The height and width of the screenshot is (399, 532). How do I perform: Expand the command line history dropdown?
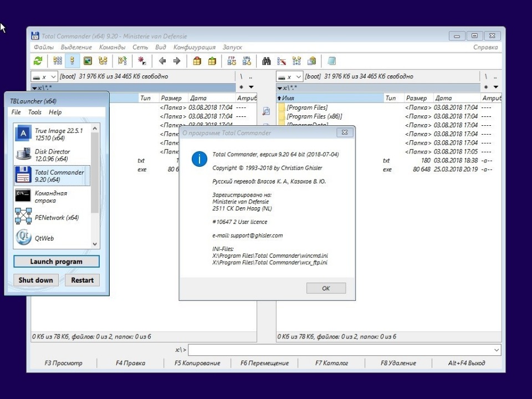point(497,350)
